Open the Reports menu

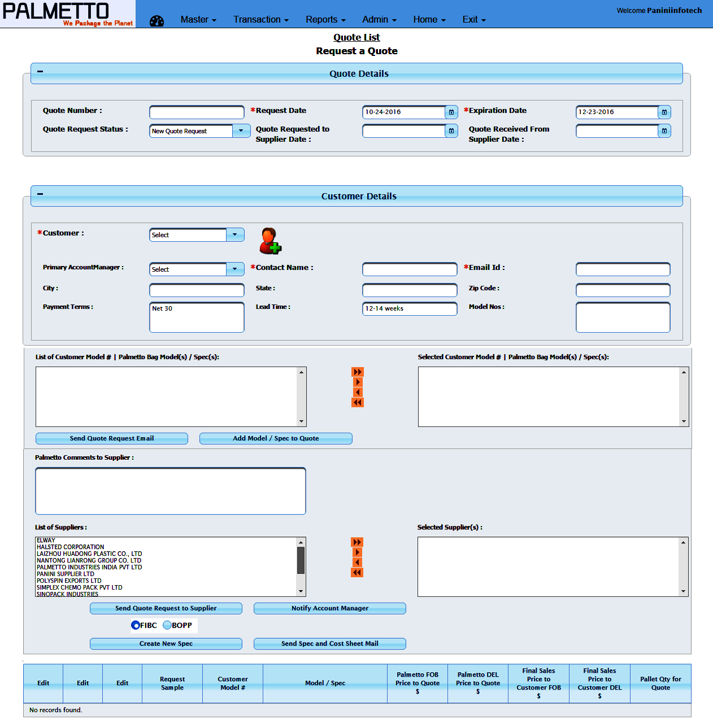325,20
